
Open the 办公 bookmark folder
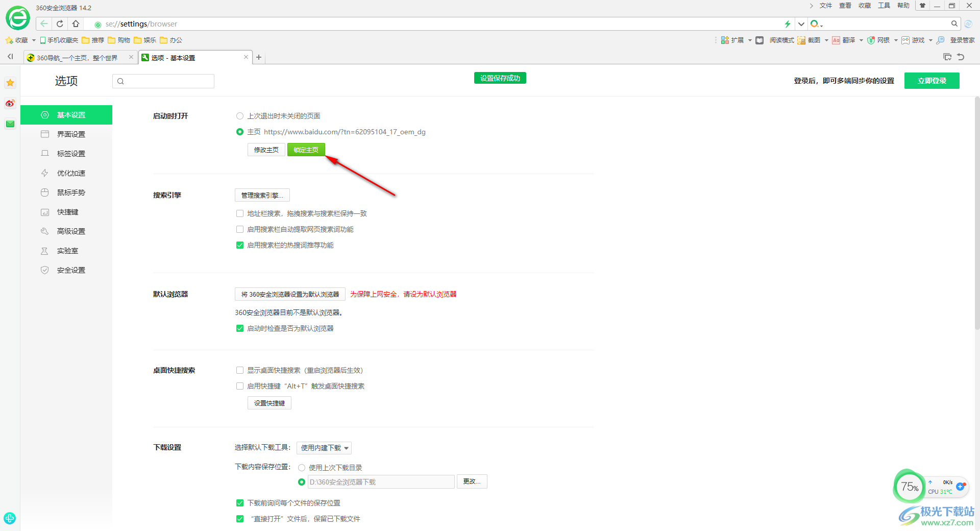[171, 40]
